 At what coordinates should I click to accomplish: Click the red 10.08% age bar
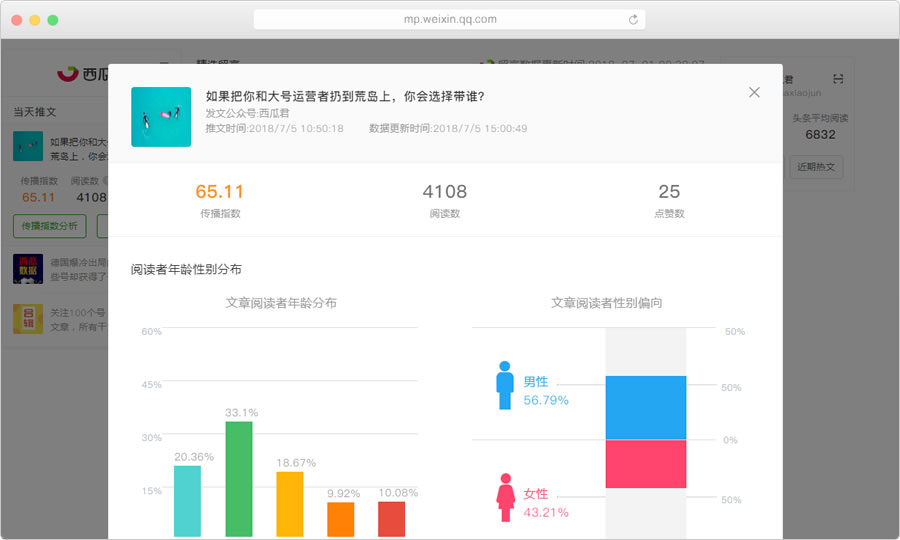(x=391, y=520)
